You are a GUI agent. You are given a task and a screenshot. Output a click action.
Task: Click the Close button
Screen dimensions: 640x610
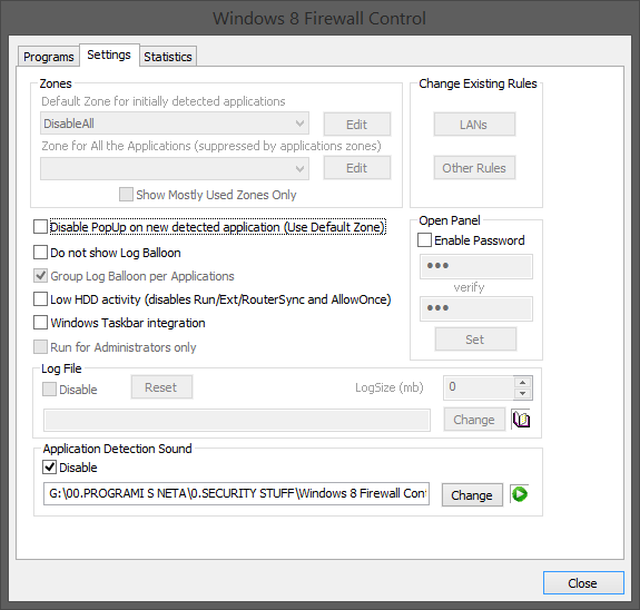point(582,583)
